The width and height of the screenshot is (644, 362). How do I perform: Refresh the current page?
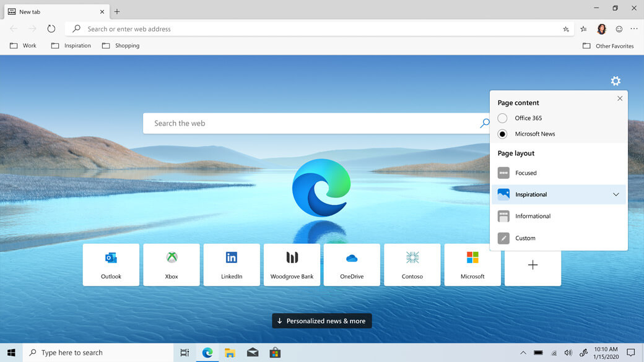[51, 28]
